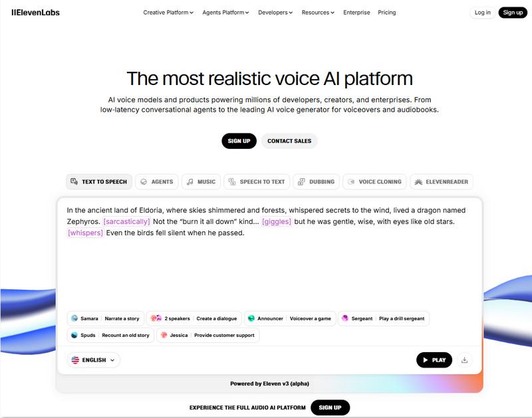Click the American flag icon on the language selector
This screenshot has width=532, height=418.
[75, 360]
